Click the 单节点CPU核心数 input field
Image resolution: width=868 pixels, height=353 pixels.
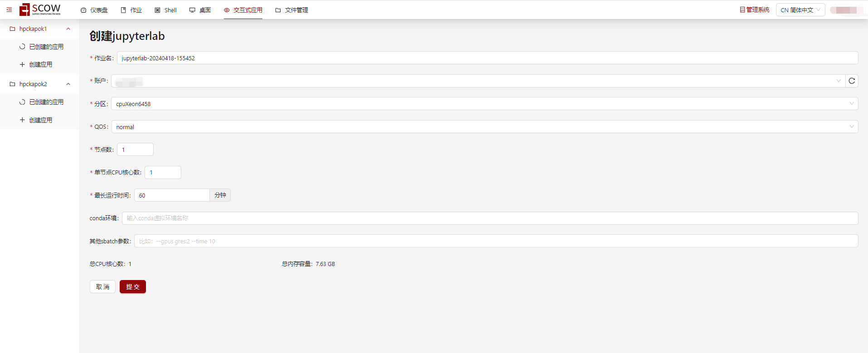point(163,173)
